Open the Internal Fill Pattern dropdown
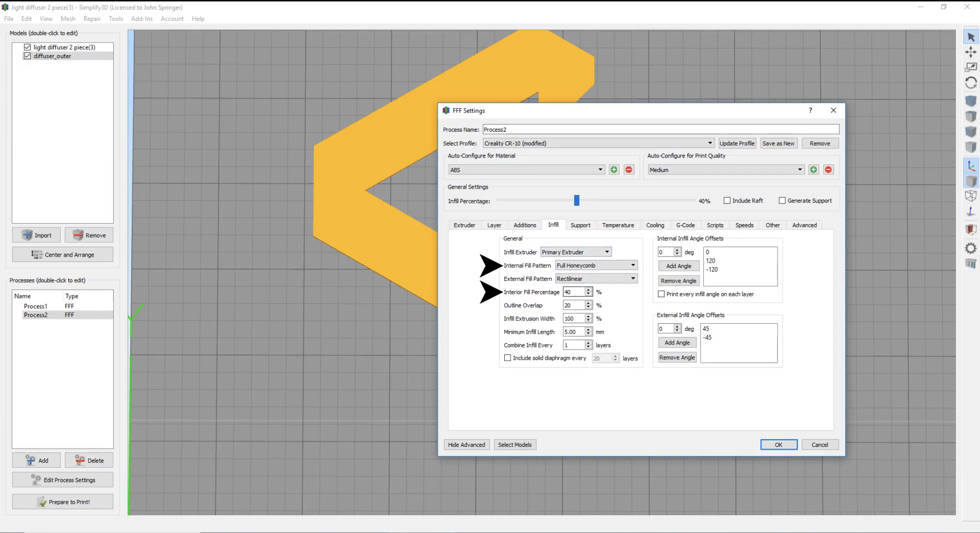The width and height of the screenshot is (980, 533). 596,265
